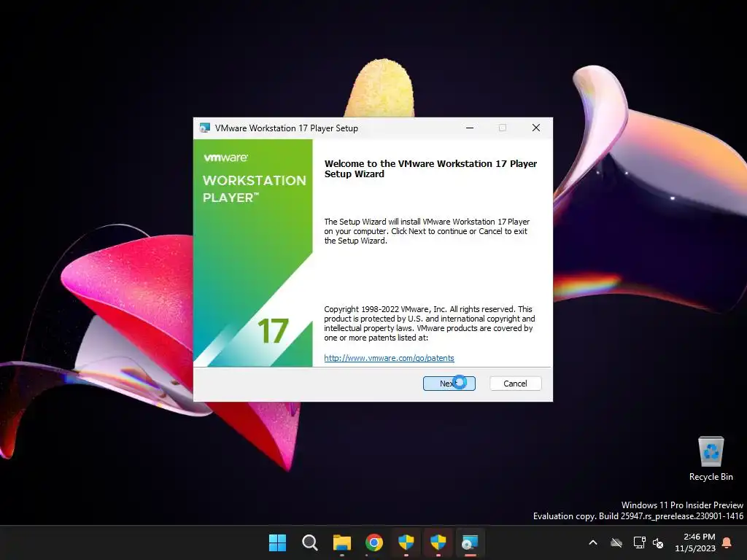Close the VMware Setup window
Viewport: 747px width, 560px height.
[536, 128]
